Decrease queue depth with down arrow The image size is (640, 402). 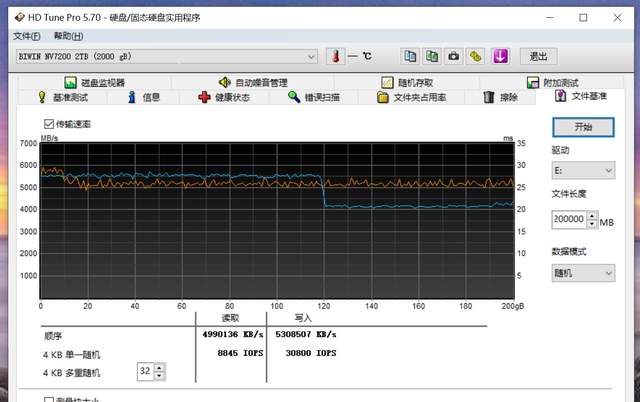[x=159, y=376]
